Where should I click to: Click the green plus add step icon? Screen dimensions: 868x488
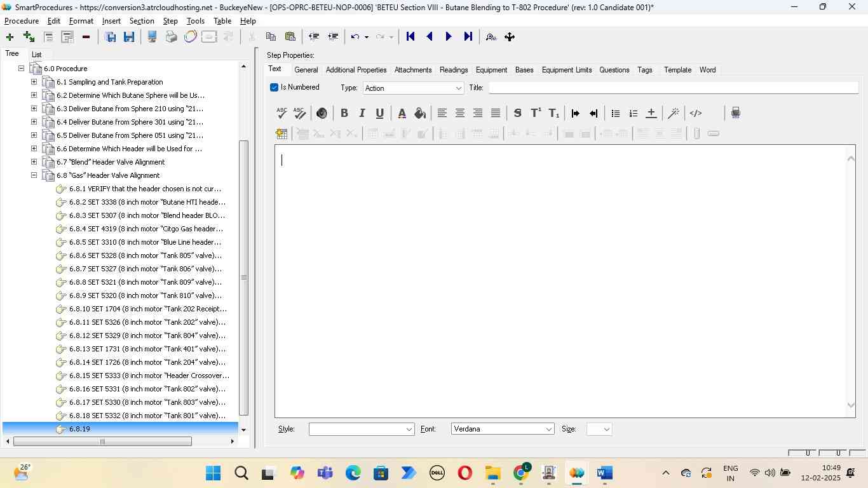click(10, 37)
